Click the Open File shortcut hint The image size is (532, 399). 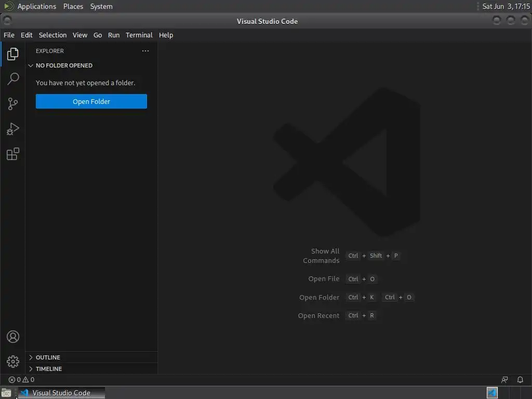[343, 279]
